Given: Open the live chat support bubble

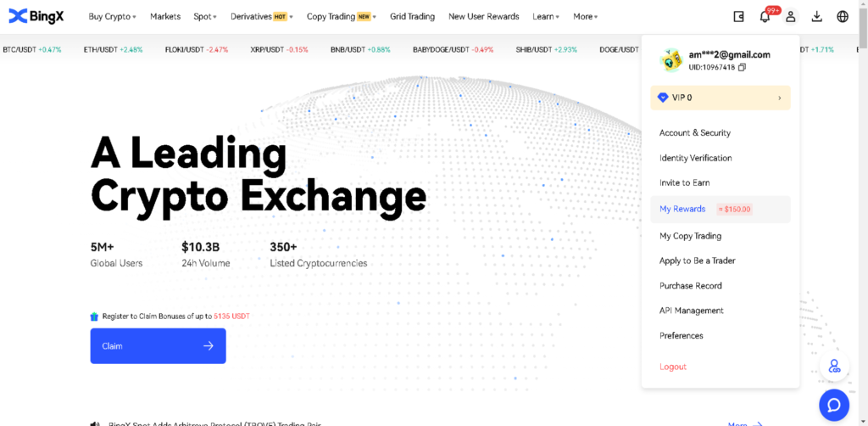Looking at the screenshot, I should coord(833,404).
